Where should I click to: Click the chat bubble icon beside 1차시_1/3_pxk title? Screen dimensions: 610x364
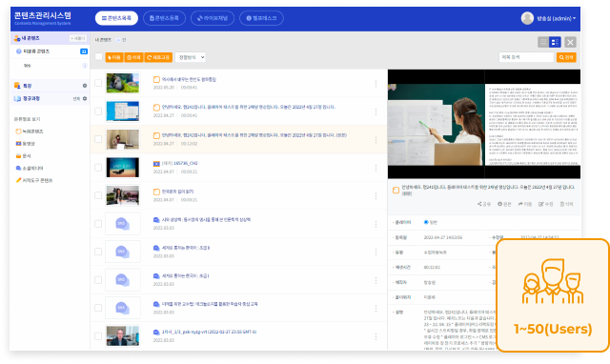click(x=156, y=333)
